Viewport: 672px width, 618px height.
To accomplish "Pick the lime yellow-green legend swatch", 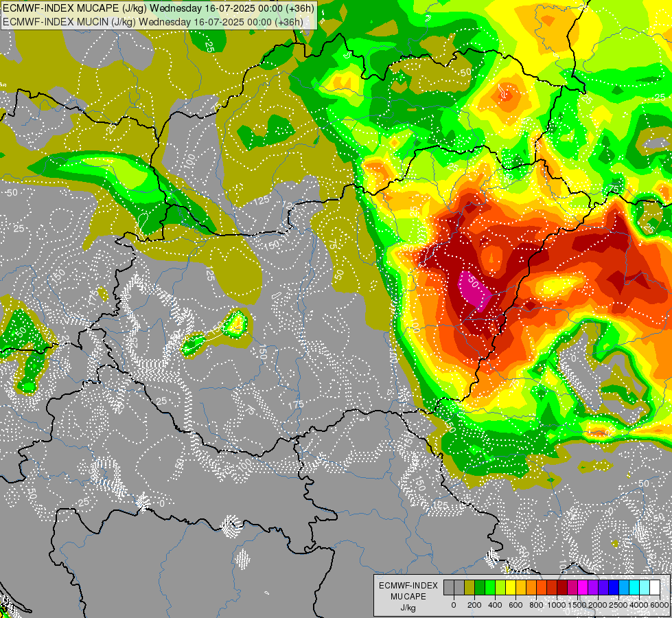I will click(500, 588).
